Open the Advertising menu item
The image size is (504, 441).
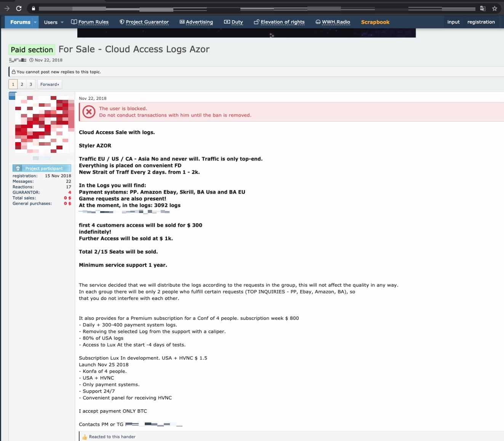click(x=196, y=22)
